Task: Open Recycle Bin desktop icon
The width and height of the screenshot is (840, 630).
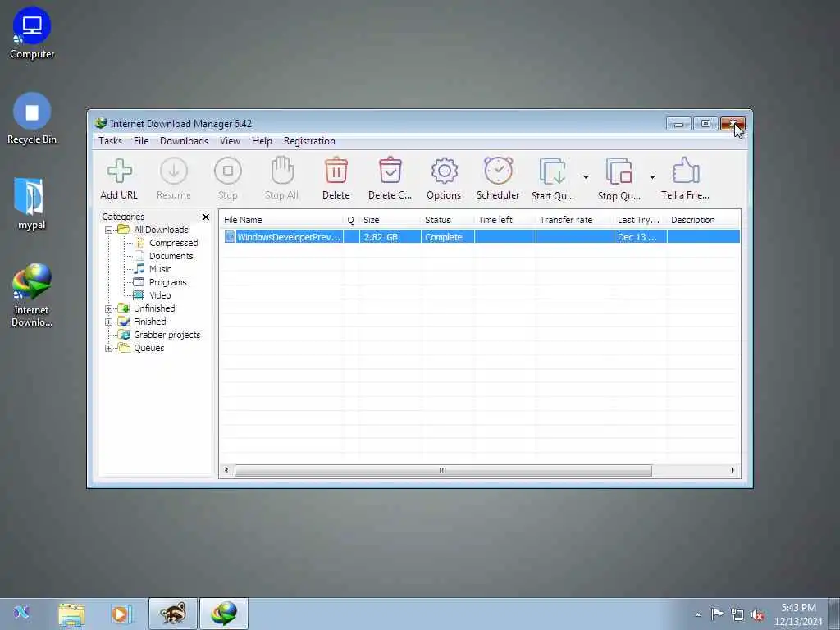Action: coord(32,119)
